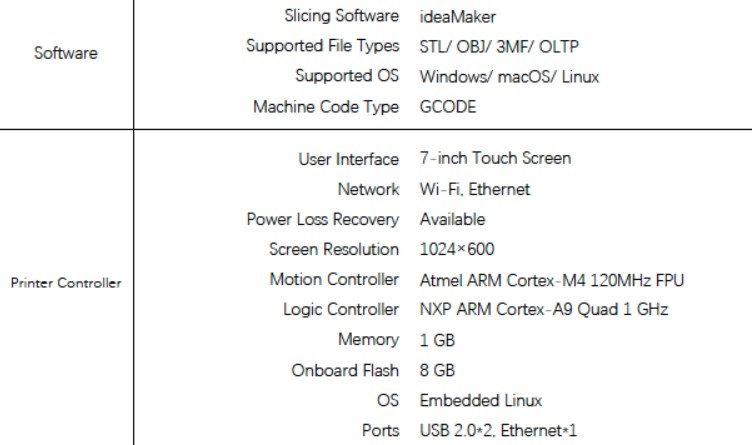Select Windows/ macOS/ Linux value

pyautogui.click(x=509, y=77)
